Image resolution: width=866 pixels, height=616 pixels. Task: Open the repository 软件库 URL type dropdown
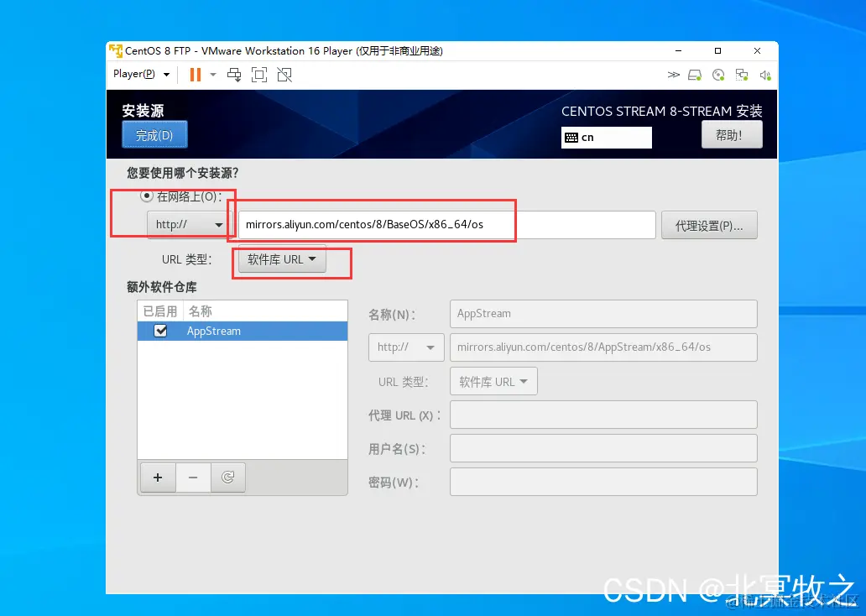[x=493, y=382]
